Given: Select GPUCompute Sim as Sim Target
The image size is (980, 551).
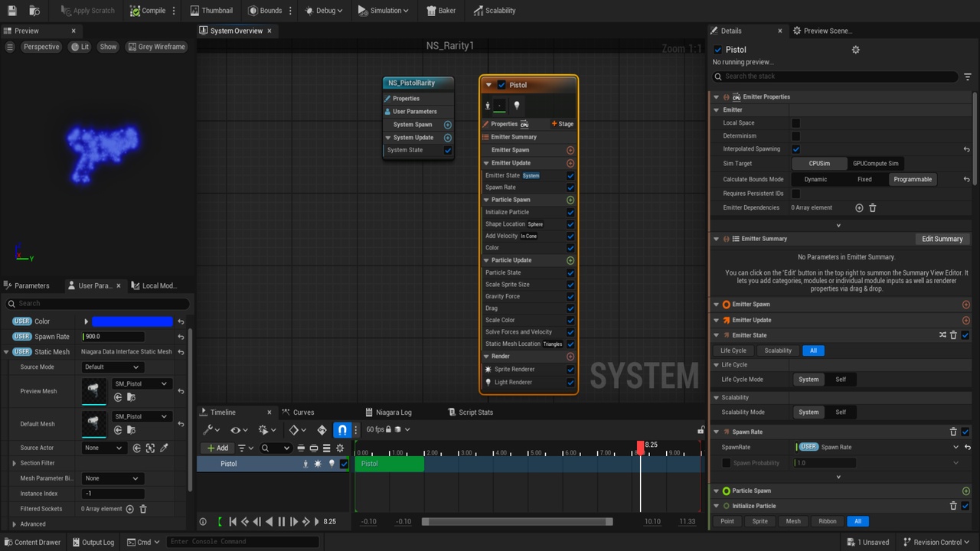Looking at the screenshot, I should (875, 164).
